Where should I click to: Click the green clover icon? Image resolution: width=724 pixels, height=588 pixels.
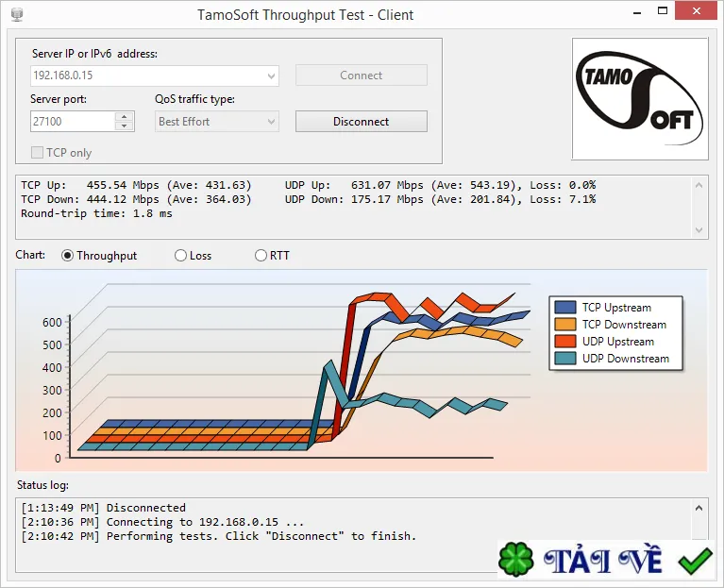pos(515,560)
